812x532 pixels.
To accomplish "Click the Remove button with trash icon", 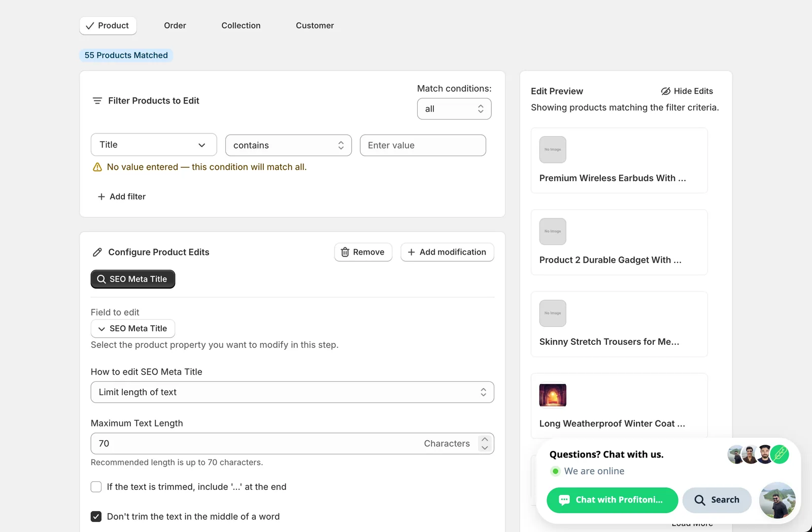I will tap(363, 253).
